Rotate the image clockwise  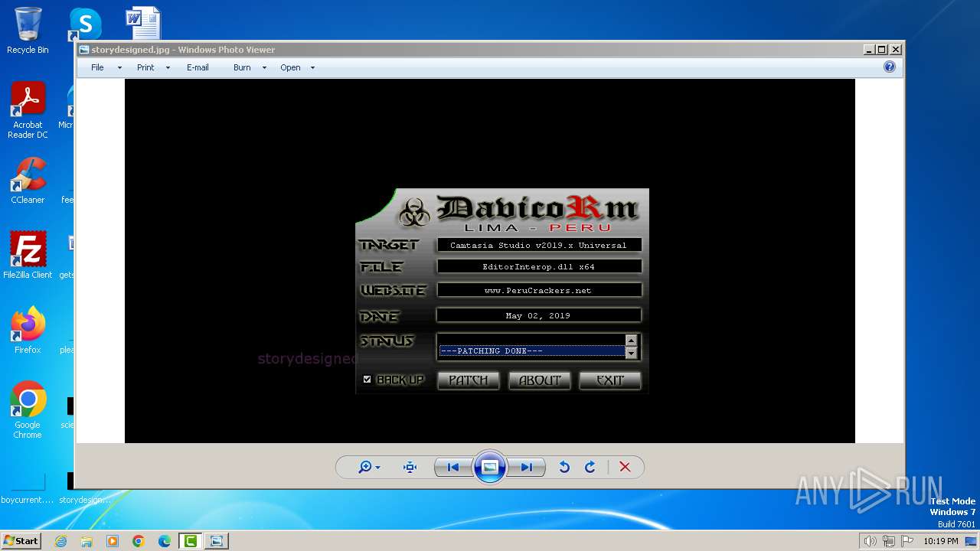[590, 467]
